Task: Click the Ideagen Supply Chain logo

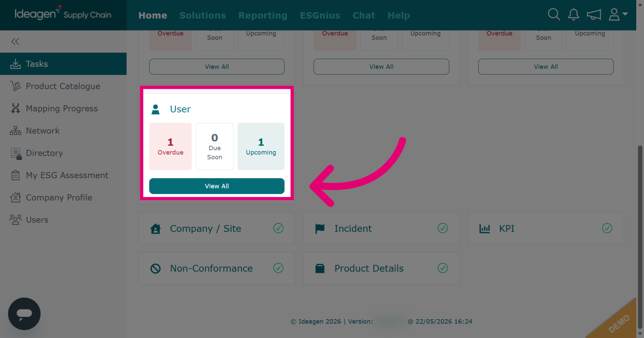Action: (63, 13)
